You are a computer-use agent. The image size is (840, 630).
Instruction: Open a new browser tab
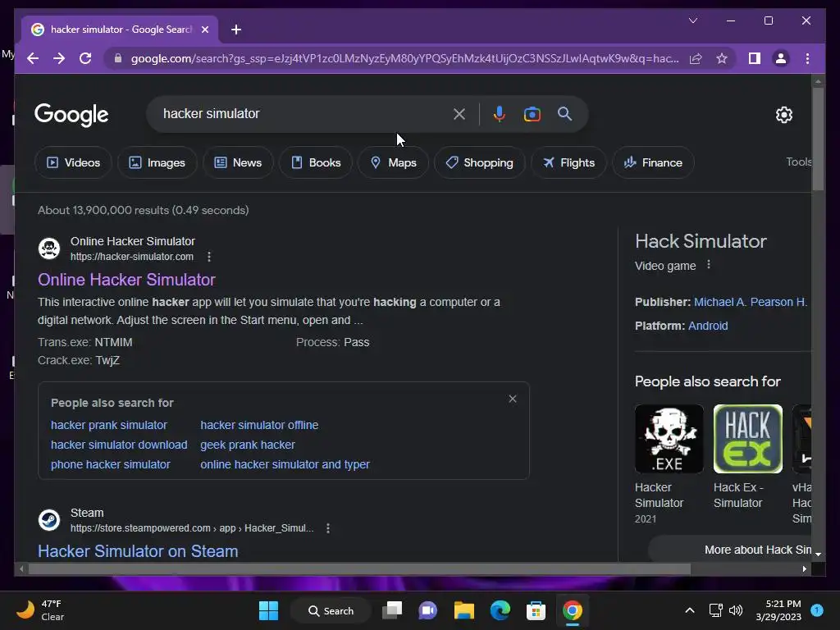tap(236, 30)
